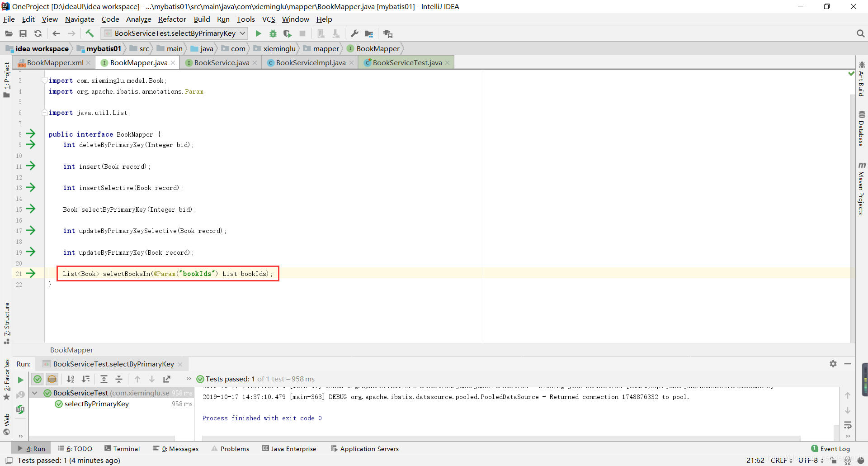This screenshot has width=868, height=466.
Task: Open the run configuration dropdown
Action: tap(175, 33)
